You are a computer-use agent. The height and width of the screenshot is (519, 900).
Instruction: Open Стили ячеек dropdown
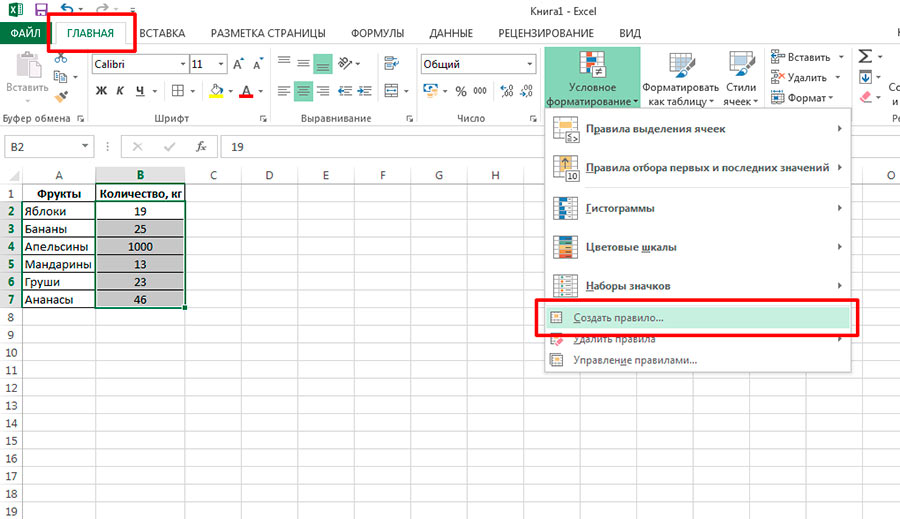tap(741, 78)
